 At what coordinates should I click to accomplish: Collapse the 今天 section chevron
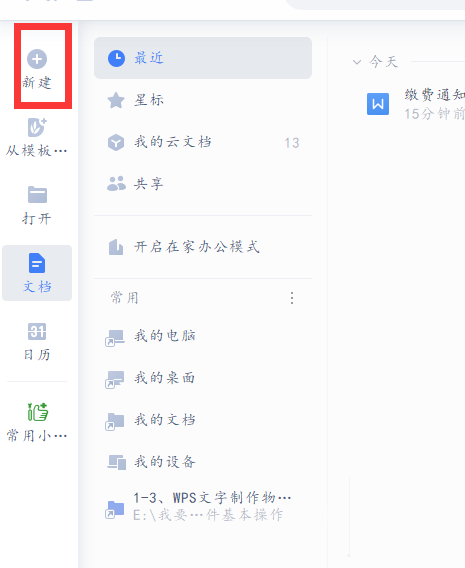[x=357, y=62]
